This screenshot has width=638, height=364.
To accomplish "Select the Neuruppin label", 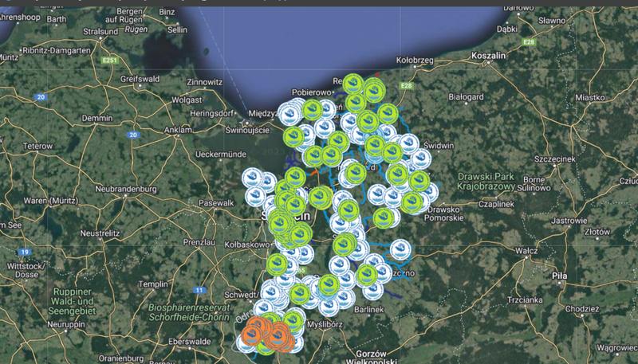I will pyautogui.click(x=66, y=325).
